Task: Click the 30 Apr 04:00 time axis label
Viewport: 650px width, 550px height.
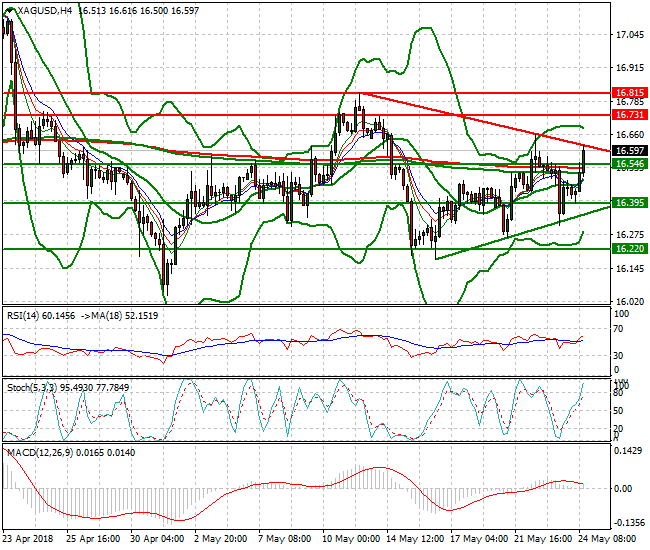Action: 155,538
